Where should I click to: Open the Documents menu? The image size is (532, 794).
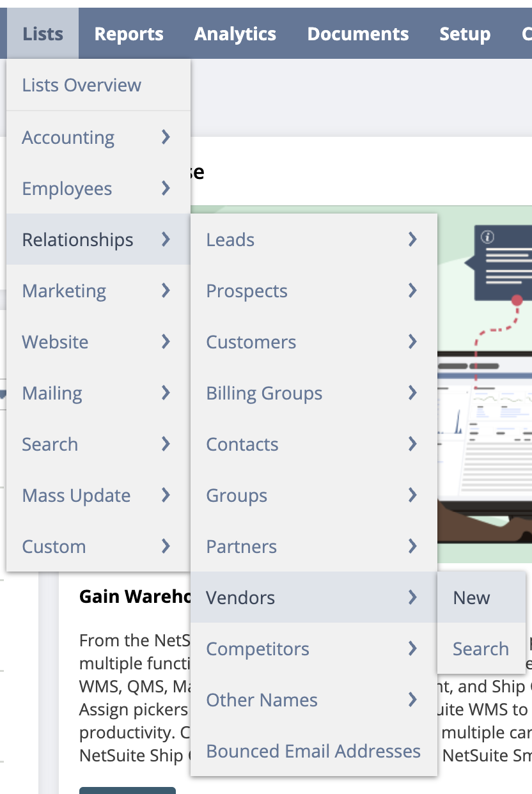coord(357,34)
